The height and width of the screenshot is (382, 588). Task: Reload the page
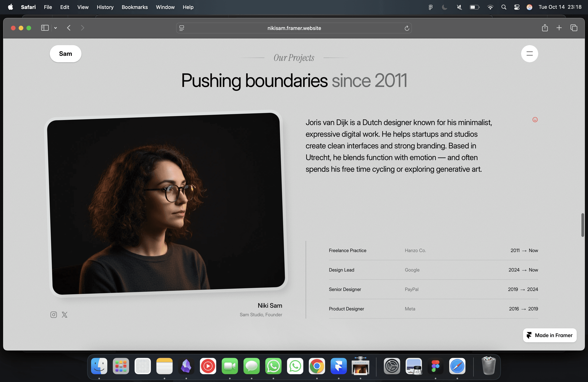point(407,28)
